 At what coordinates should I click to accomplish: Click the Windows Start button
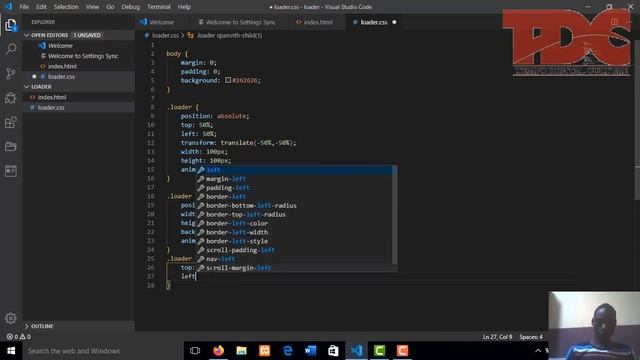click(x=11, y=351)
